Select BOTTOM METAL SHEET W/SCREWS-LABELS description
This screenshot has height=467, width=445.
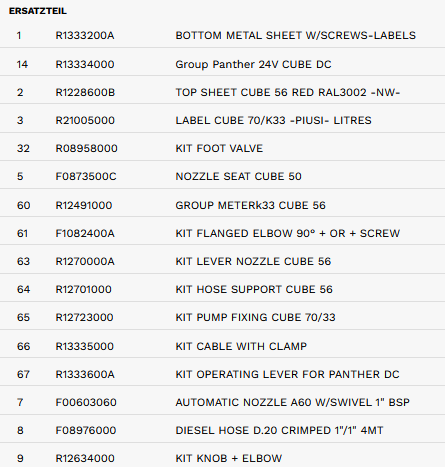(296, 35)
